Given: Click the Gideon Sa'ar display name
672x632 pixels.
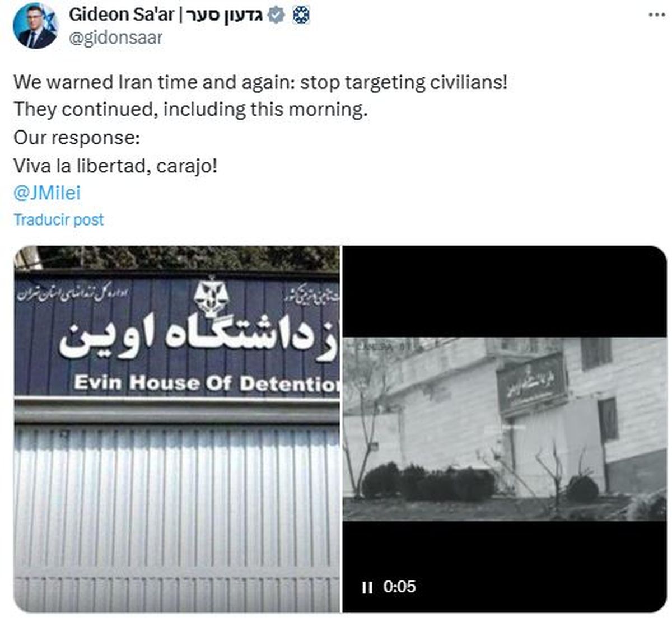Looking at the screenshot, I should (x=122, y=15).
